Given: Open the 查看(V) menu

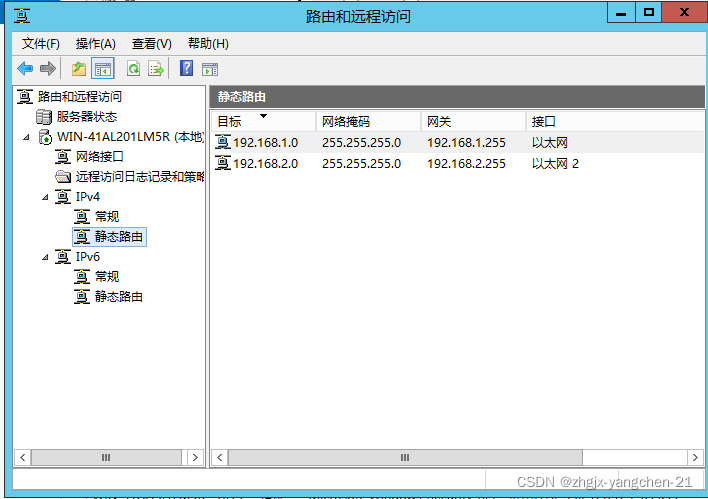Looking at the screenshot, I should point(152,44).
